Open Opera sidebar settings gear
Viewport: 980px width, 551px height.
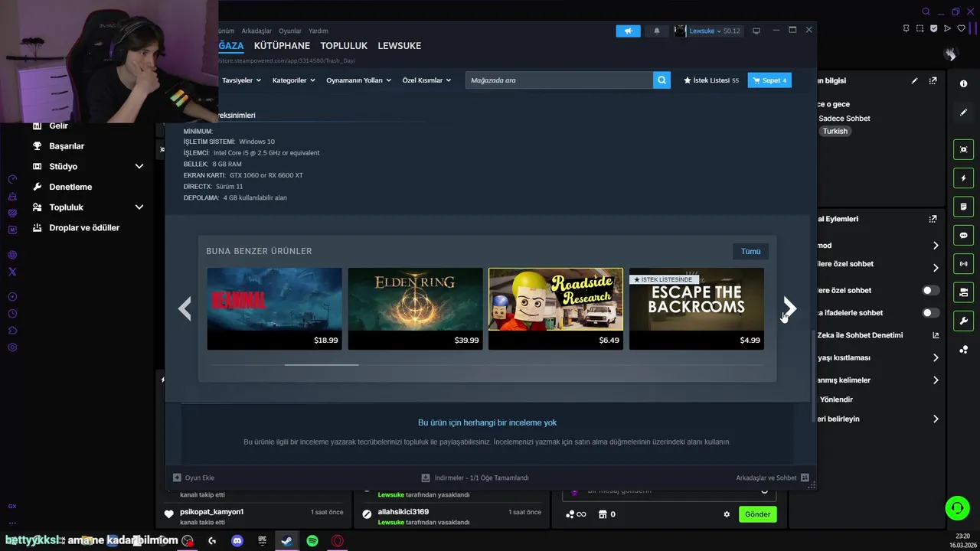tap(12, 347)
